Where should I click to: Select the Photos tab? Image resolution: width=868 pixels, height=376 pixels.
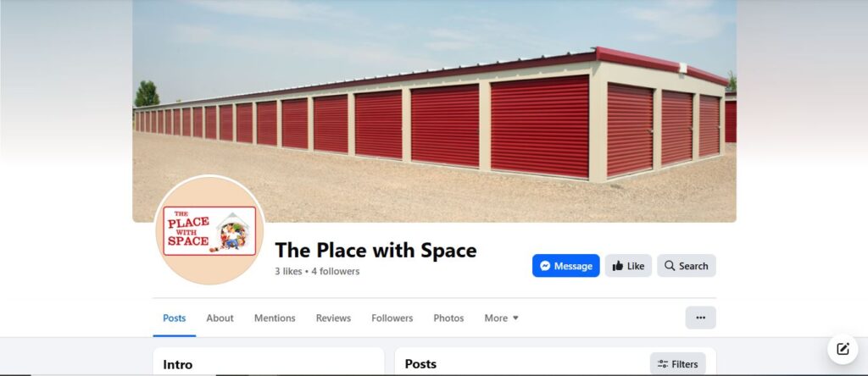click(x=448, y=318)
